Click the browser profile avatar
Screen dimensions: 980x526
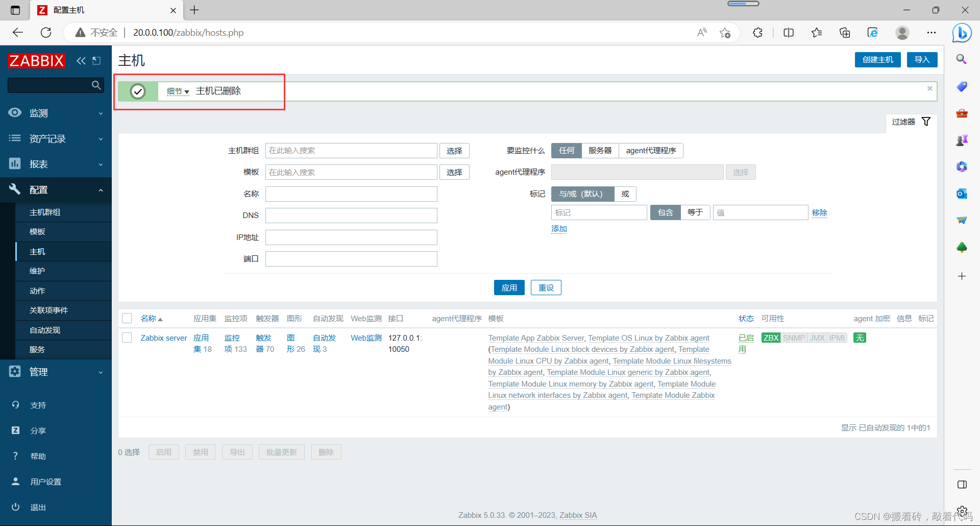coord(902,33)
